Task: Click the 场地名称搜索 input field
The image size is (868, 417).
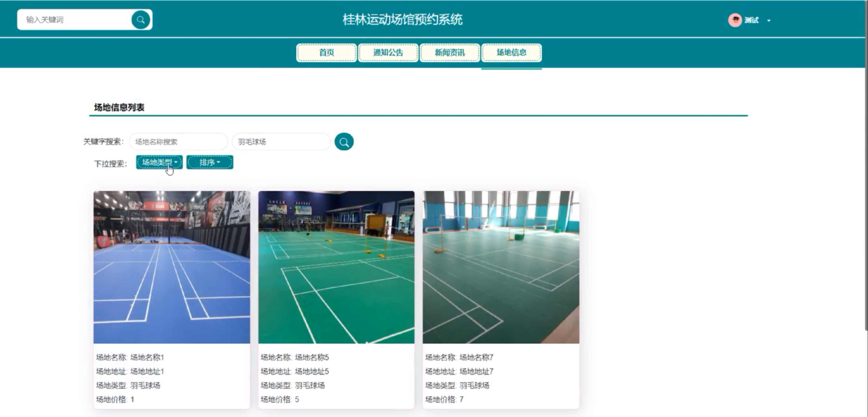Action: [178, 142]
